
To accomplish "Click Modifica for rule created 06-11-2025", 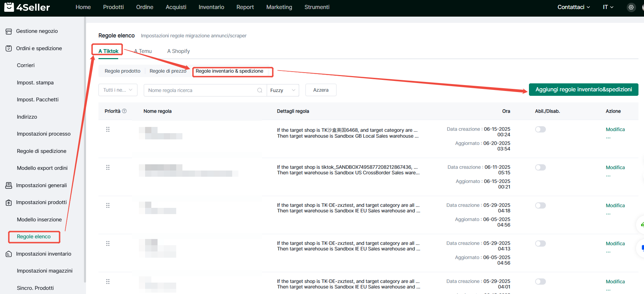I will 615,167.
